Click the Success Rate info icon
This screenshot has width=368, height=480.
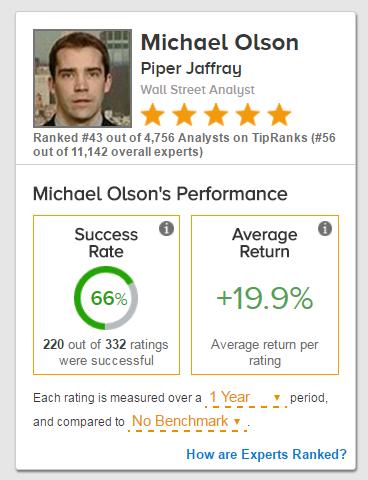[x=166, y=229]
